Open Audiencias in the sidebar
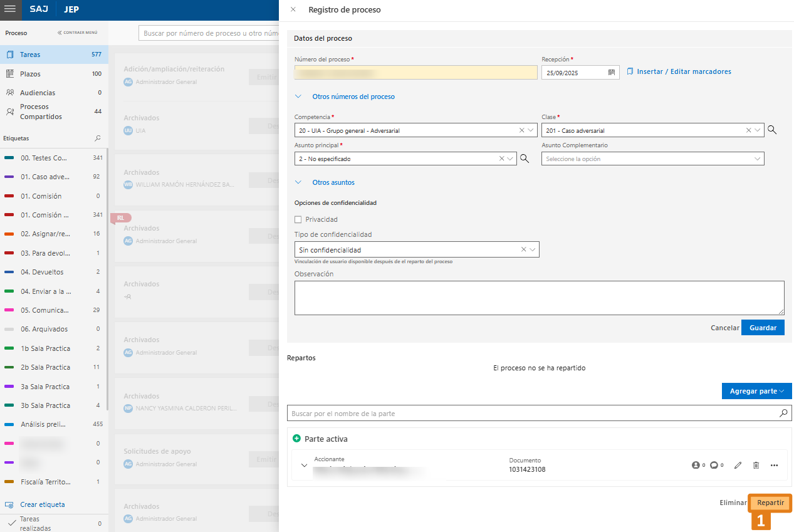The width and height of the screenshot is (794, 532). click(x=37, y=93)
